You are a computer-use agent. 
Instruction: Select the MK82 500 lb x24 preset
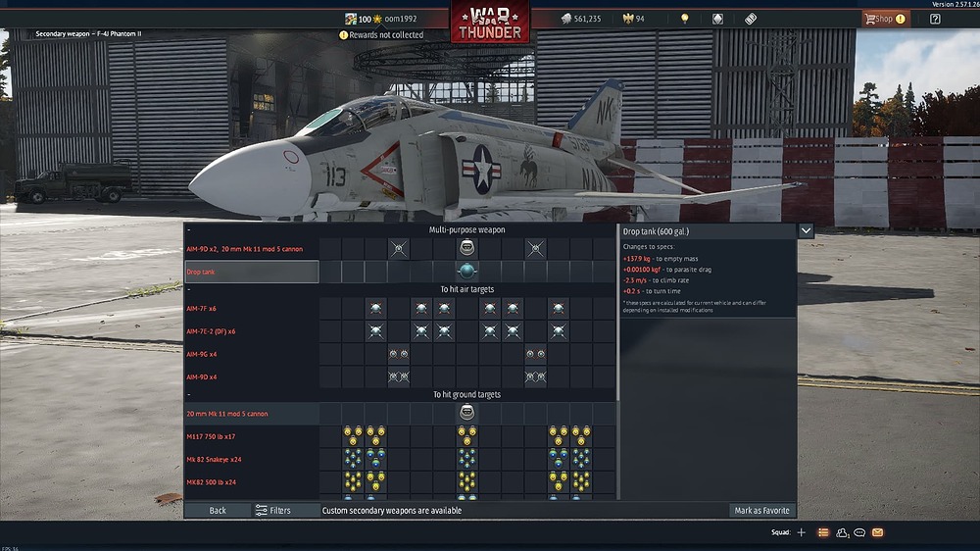point(252,481)
